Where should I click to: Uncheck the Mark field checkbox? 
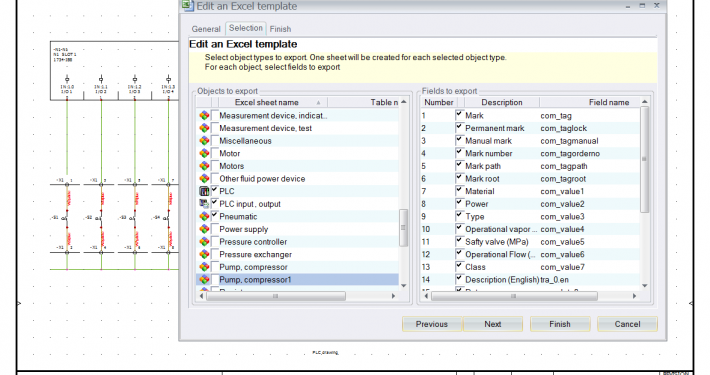(459, 115)
